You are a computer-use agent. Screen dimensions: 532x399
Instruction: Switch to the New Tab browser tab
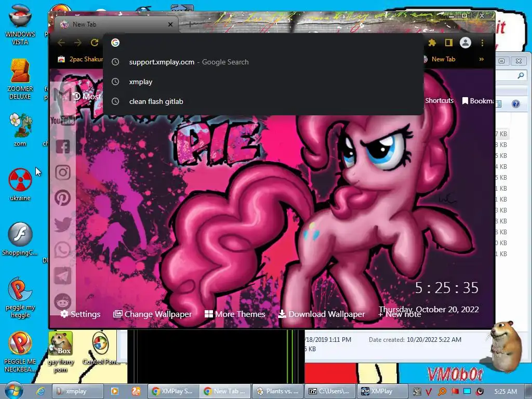coord(115,24)
